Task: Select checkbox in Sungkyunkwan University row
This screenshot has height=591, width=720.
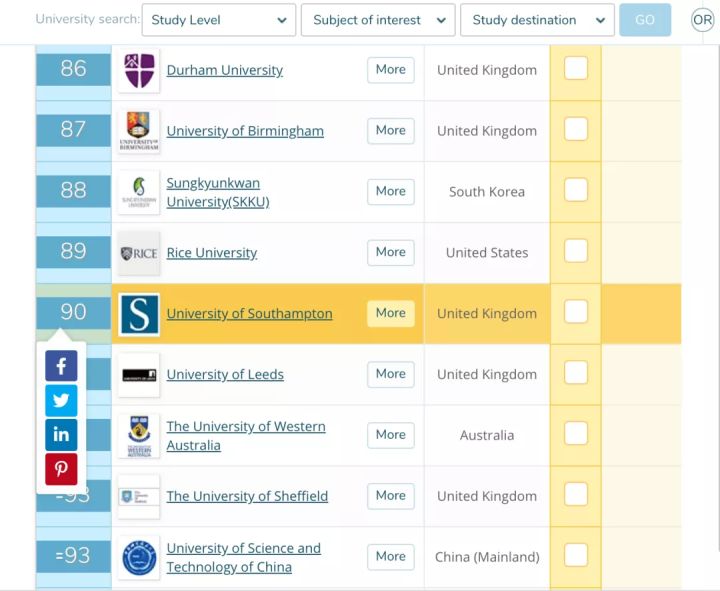Action: click(x=576, y=190)
